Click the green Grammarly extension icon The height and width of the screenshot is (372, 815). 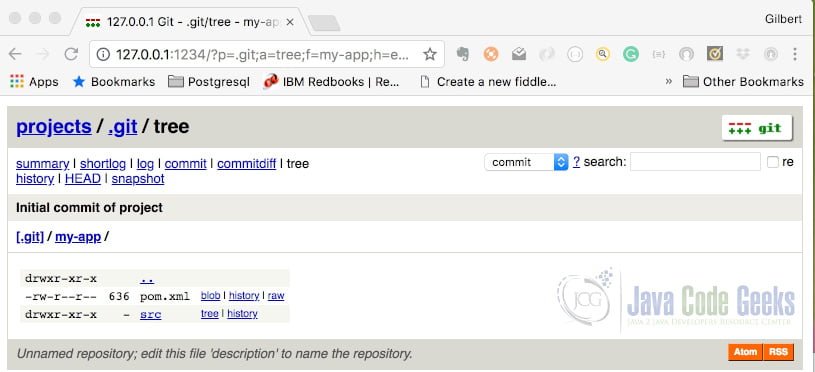(630, 54)
